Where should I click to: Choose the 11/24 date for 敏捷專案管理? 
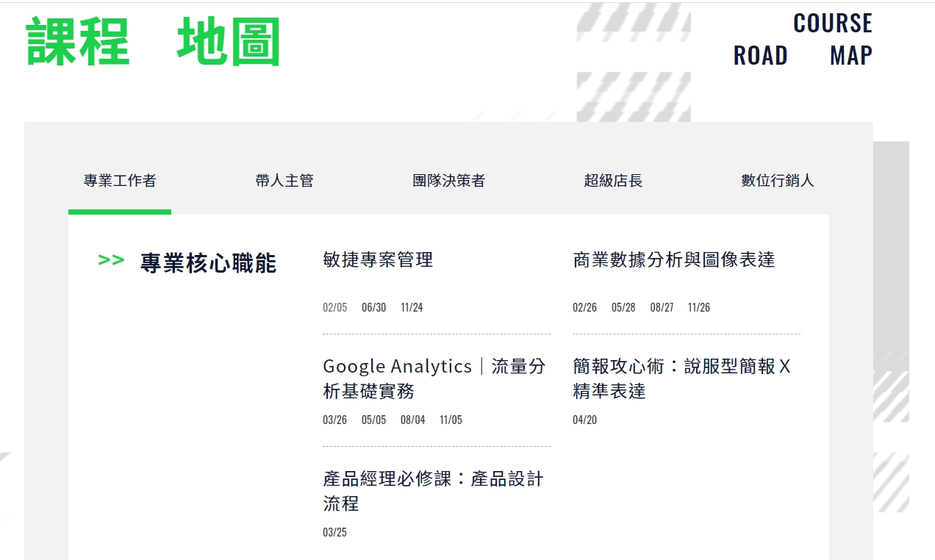coord(412,307)
